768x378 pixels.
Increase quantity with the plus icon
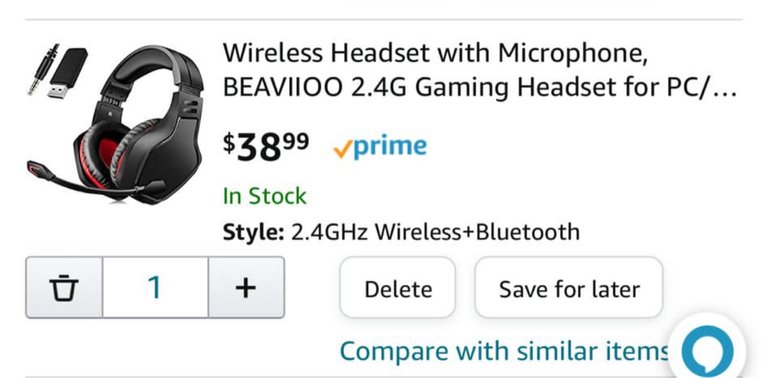(x=246, y=287)
